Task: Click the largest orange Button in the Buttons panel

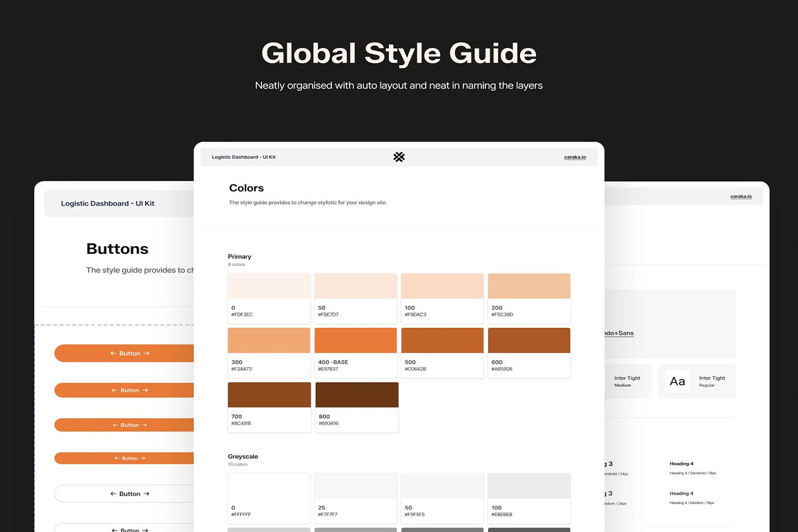Action: click(124, 353)
